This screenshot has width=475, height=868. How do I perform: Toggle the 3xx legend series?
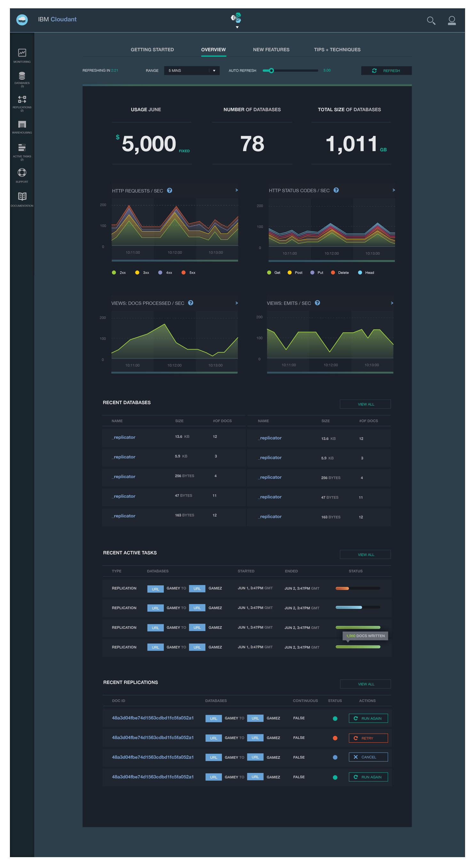point(142,273)
